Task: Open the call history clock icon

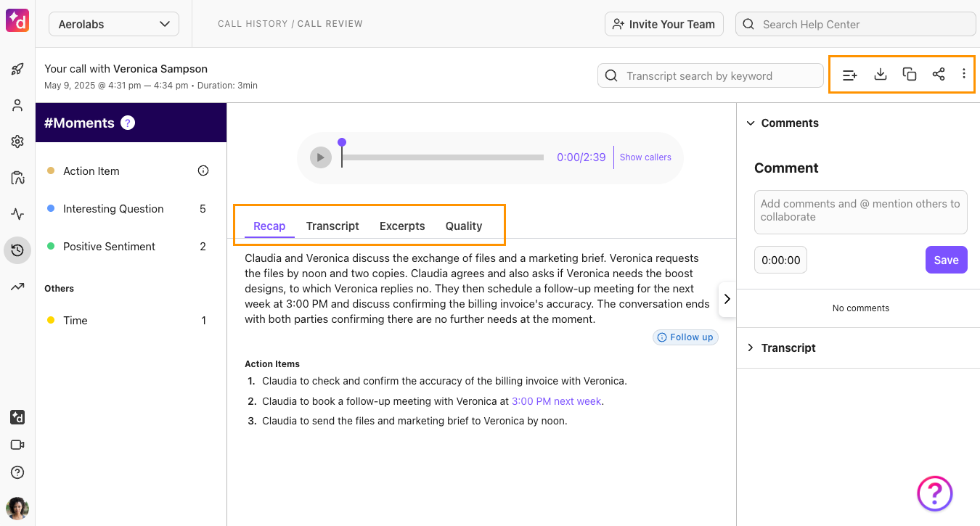Action: [x=17, y=250]
